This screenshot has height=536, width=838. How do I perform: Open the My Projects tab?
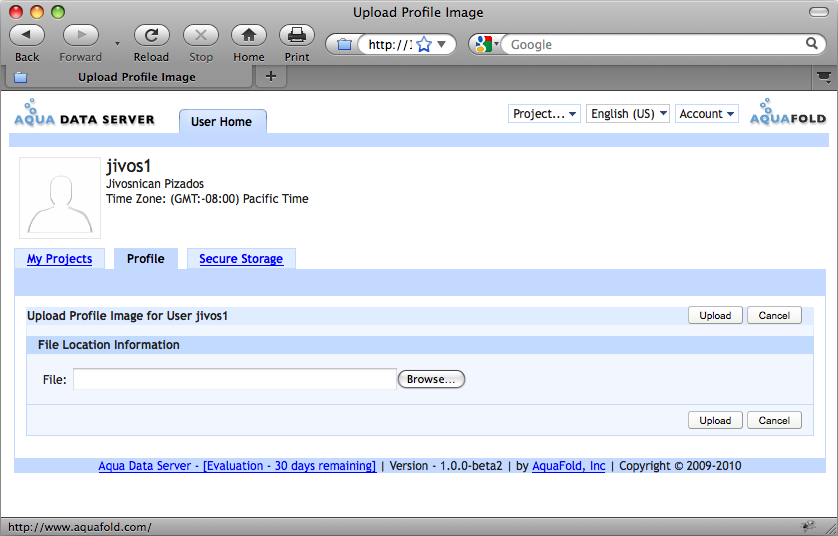(x=59, y=259)
